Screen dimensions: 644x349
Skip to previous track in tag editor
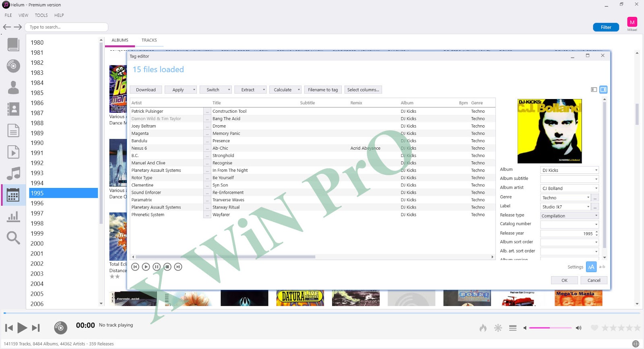coord(135,266)
